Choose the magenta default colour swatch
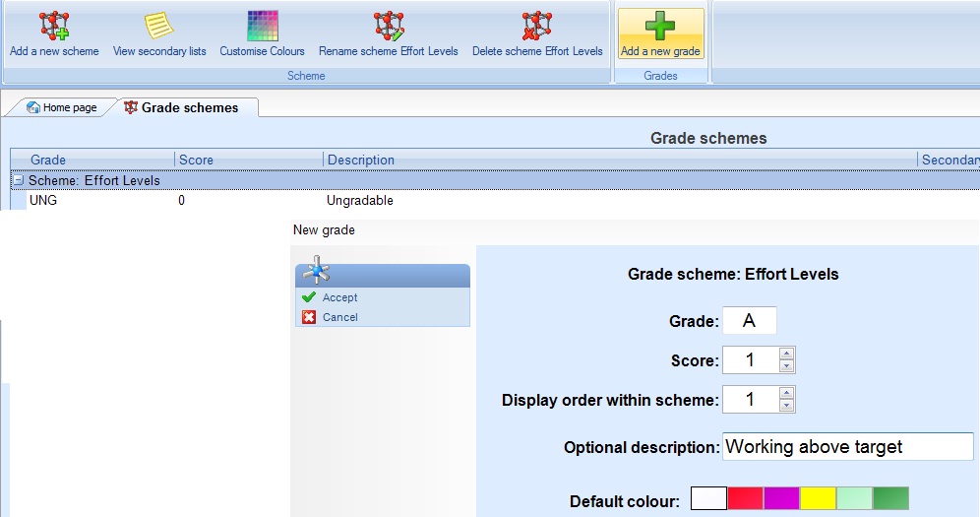 coord(781,499)
